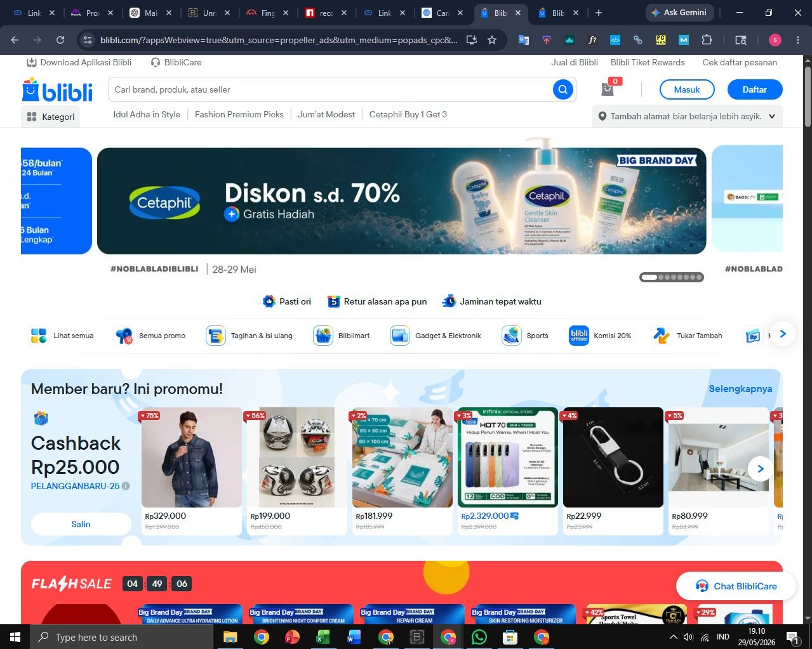Switch to the second Blibli browser tab
Screen dimensions: 812x649
coord(557,13)
